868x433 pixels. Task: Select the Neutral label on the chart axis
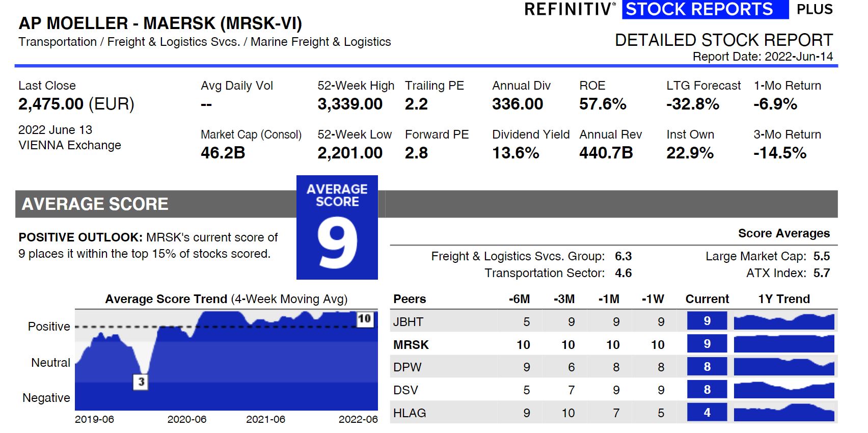pyautogui.click(x=50, y=363)
